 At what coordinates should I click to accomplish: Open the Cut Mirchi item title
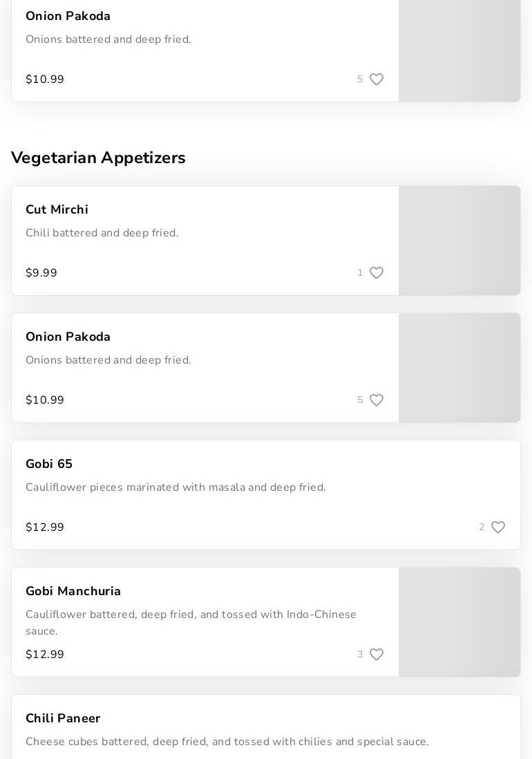[x=57, y=209]
